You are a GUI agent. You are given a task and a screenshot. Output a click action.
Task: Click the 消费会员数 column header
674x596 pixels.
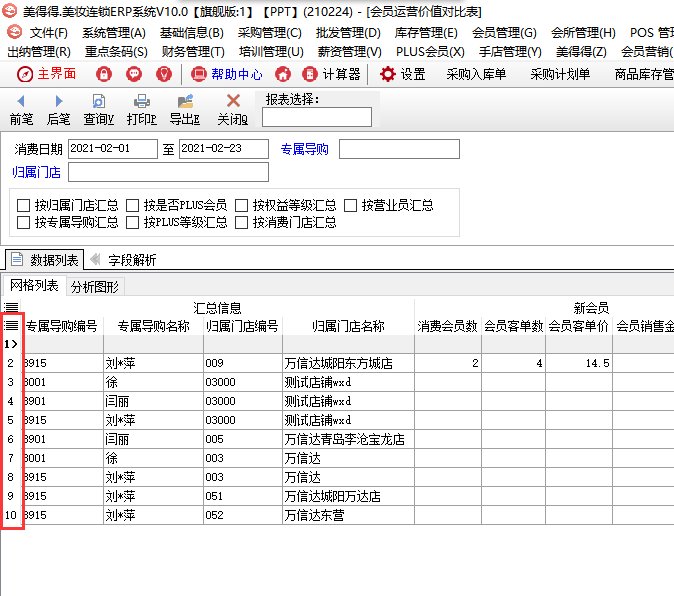click(x=447, y=326)
